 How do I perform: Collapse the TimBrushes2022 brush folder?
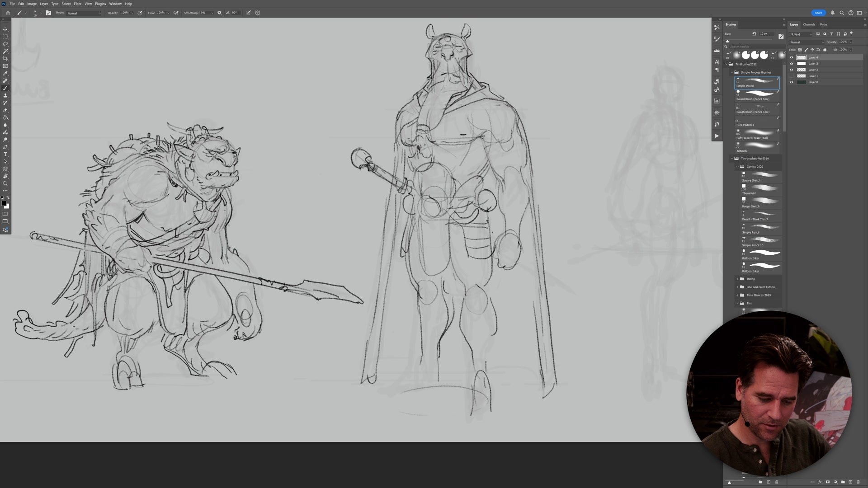point(726,64)
